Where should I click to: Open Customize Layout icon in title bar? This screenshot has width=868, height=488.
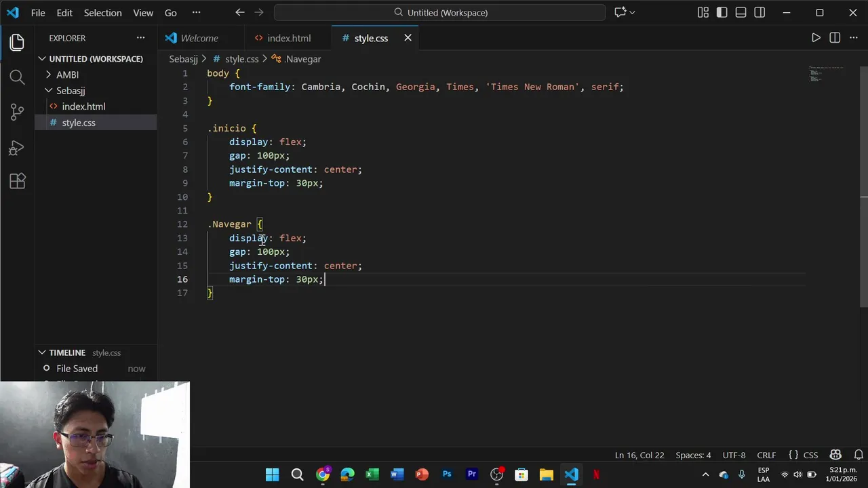(x=703, y=12)
